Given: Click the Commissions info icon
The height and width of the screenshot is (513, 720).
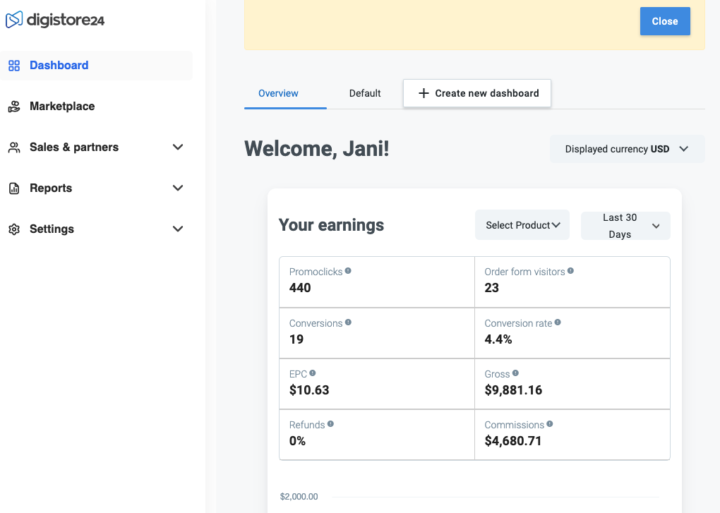Looking at the screenshot, I should point(550,424).
